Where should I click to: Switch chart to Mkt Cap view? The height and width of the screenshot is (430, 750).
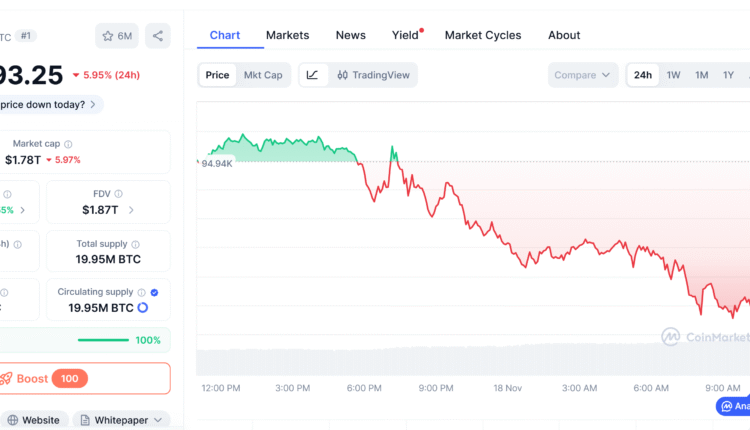(x=263, y=75)
